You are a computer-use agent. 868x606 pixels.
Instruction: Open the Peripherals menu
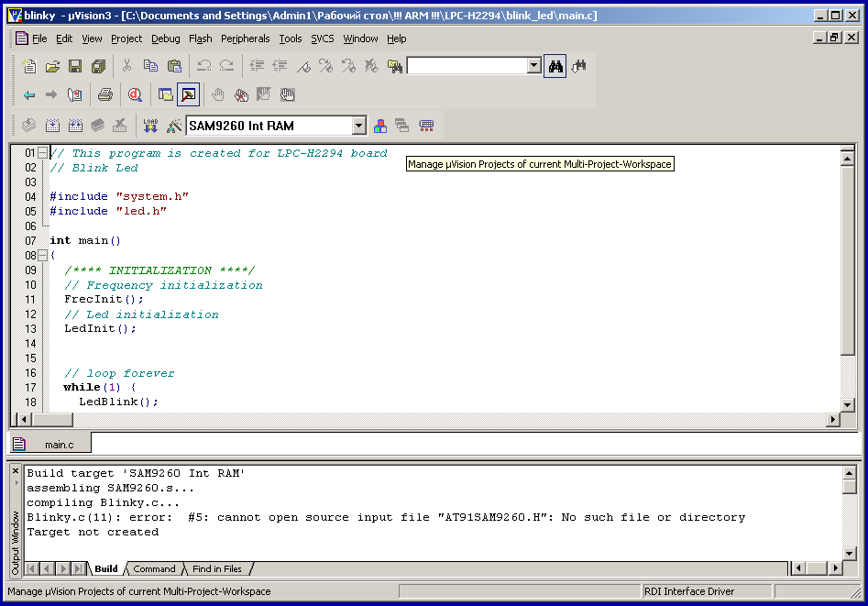[245, 39]
